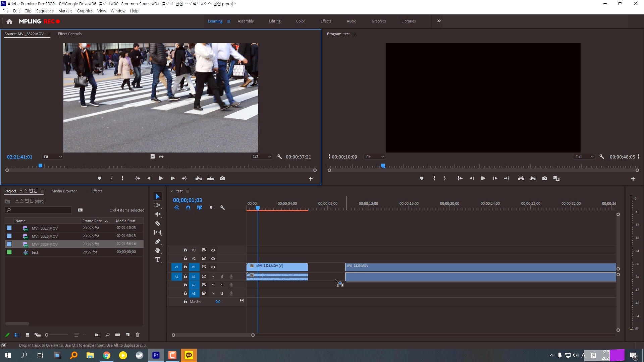Mute audio track A1

coord(213,277)
